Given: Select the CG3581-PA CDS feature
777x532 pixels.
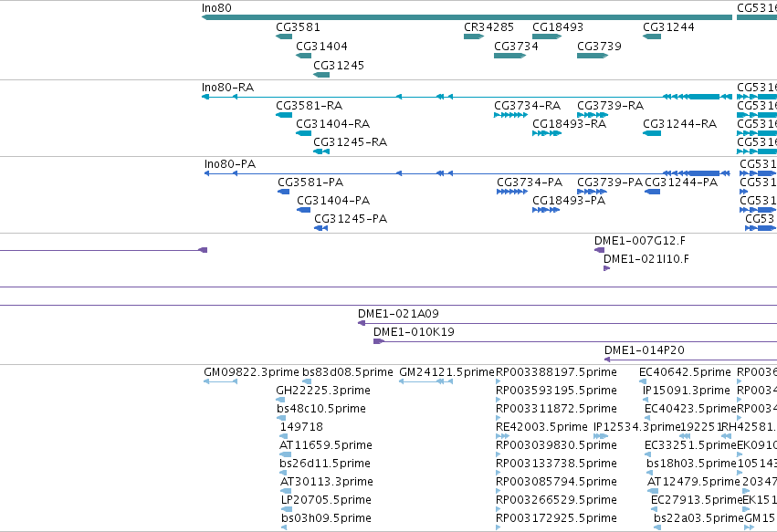Looking at the screenshot, I should tap(283, 192).
